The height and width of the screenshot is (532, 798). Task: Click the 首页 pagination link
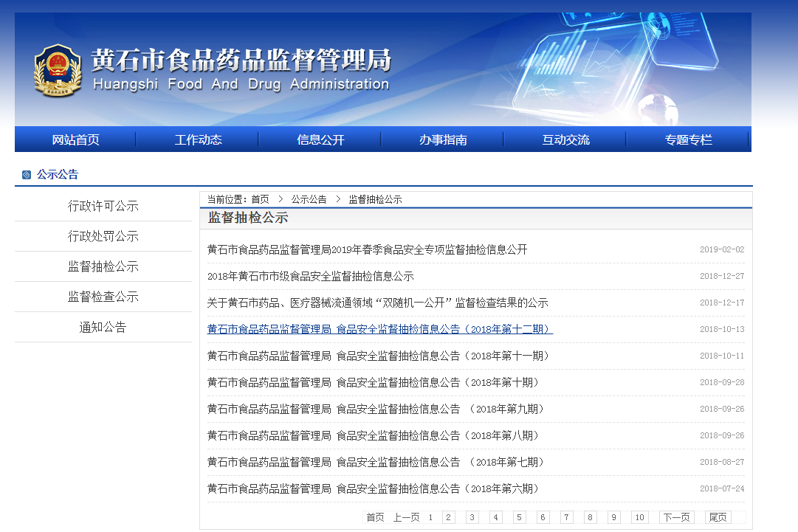[x=375, y=517]
